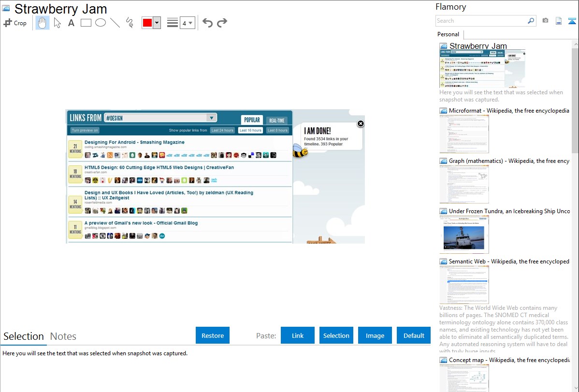Viewport: 579px width, 392px height.
Task: Click the Graph (mathematics) snapshot title
Action: coord(509,161)
